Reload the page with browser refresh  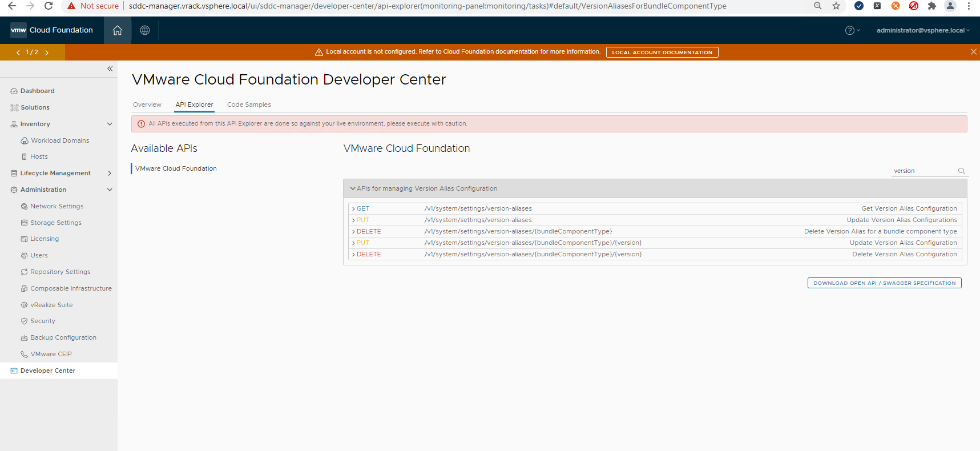point(49,6)
